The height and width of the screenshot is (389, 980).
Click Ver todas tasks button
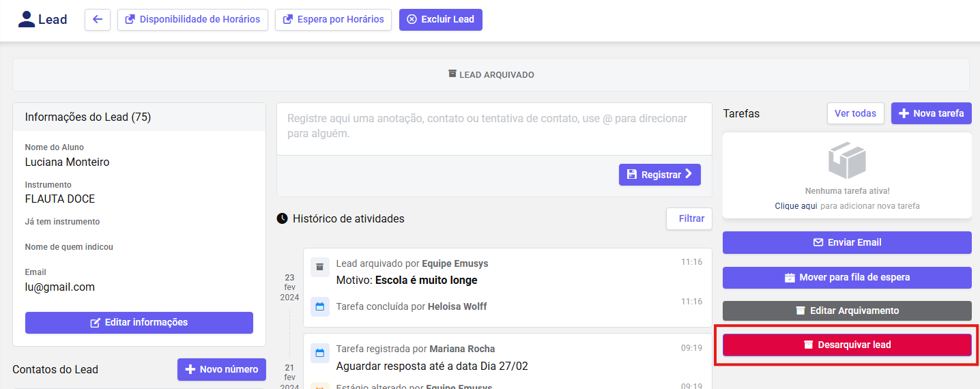tap(855, 113)
